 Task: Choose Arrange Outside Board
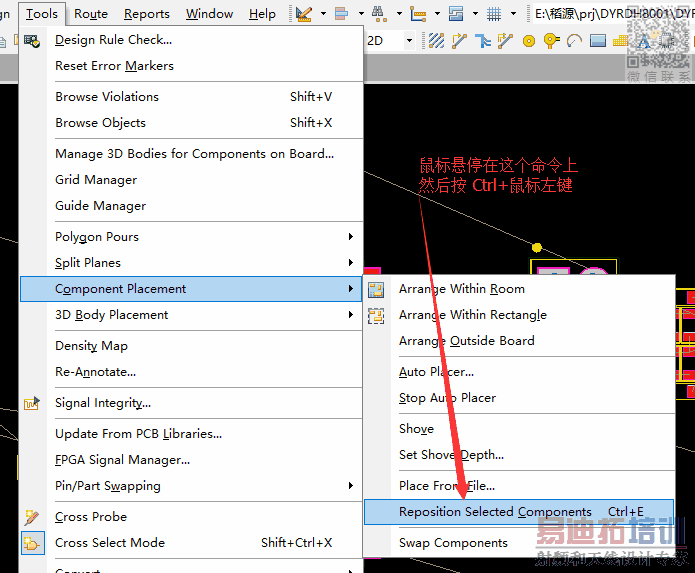point(519,341)
